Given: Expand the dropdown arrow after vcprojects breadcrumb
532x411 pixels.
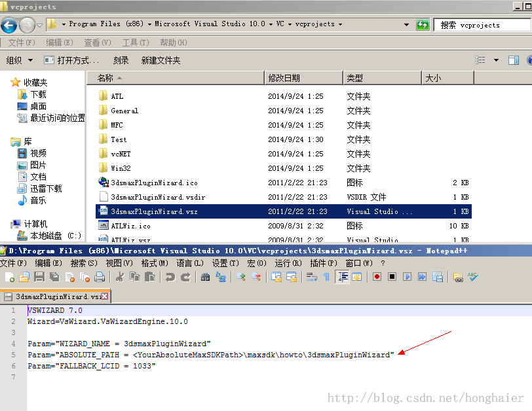Looking at the screenshot, I should click(x=340, y=24).
